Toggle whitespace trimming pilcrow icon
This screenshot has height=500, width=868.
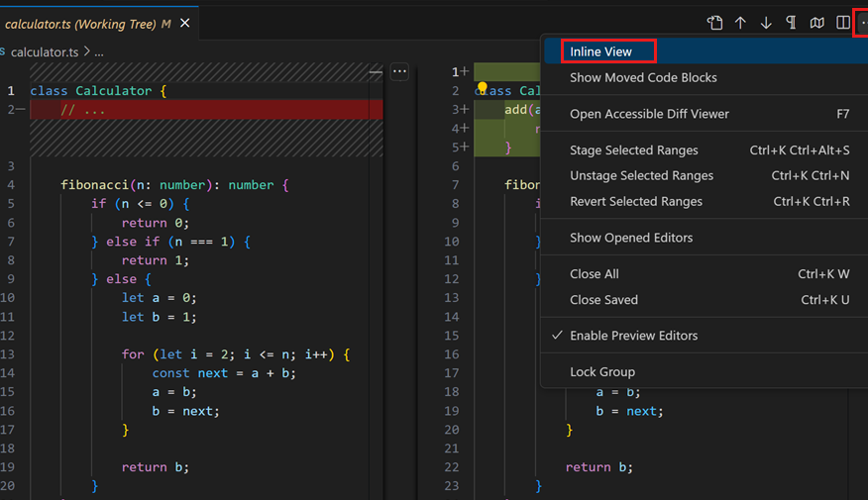[x=792, y=23]
